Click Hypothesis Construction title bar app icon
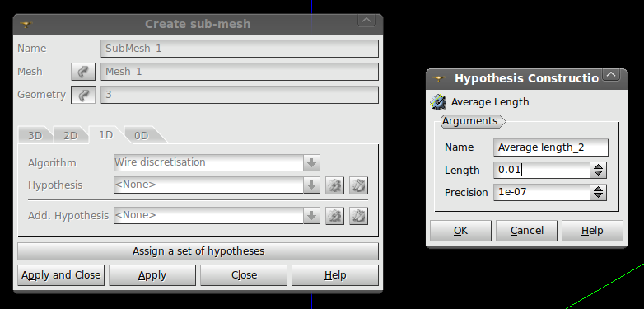 (439, 78)
